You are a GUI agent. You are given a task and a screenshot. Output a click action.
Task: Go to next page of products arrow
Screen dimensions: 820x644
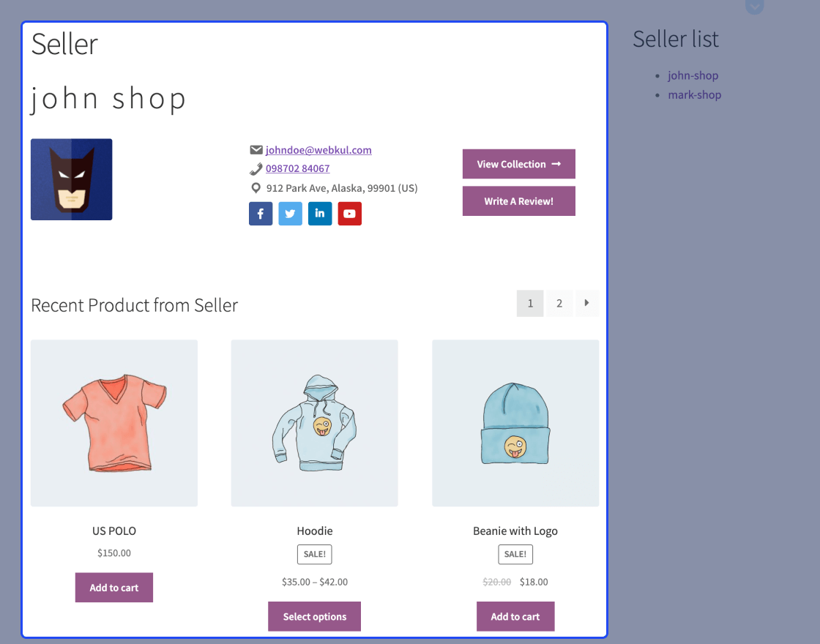[x=586, y=303]
